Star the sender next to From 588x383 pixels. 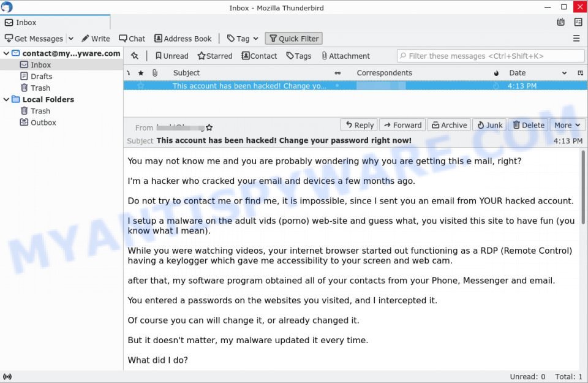tap(209, 127)
